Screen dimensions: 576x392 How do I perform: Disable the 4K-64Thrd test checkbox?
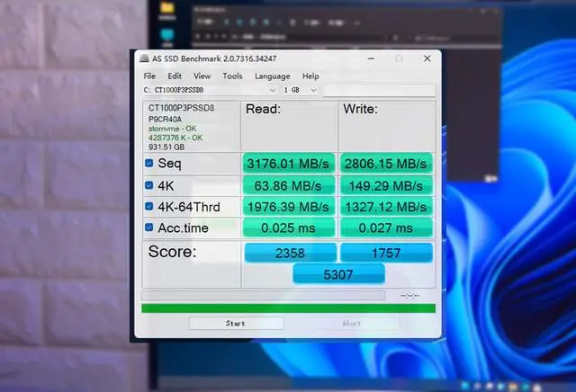coord(149,207)
